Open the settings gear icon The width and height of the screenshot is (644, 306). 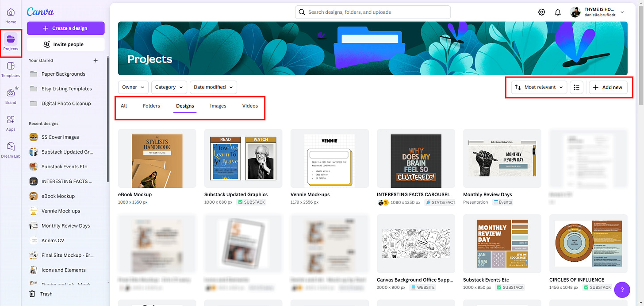(x=541, y=12)
